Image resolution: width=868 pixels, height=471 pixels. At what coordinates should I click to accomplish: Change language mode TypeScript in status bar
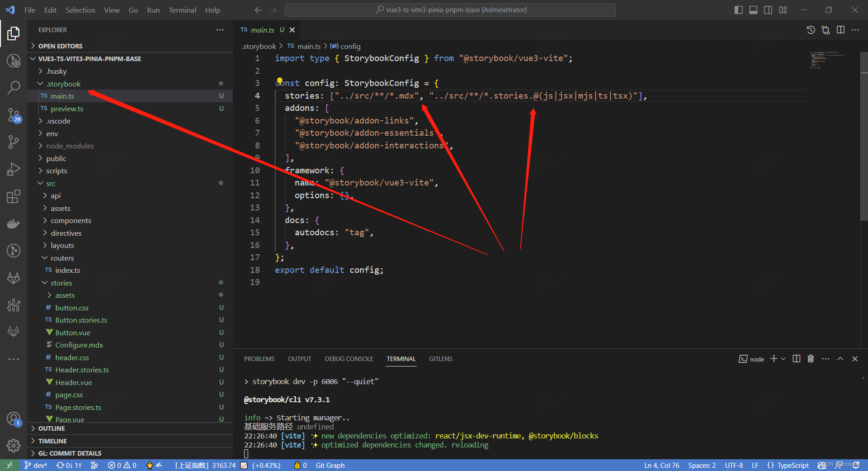(793, 465)
